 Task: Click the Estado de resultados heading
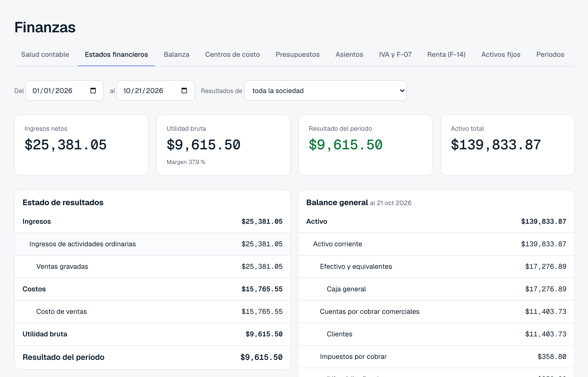point(63,202)
